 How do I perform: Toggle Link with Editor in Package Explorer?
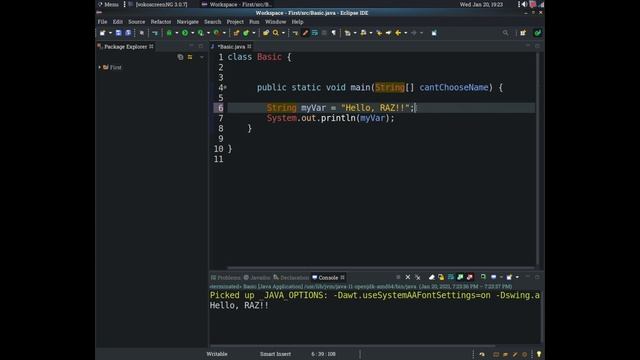coord(190,57)
